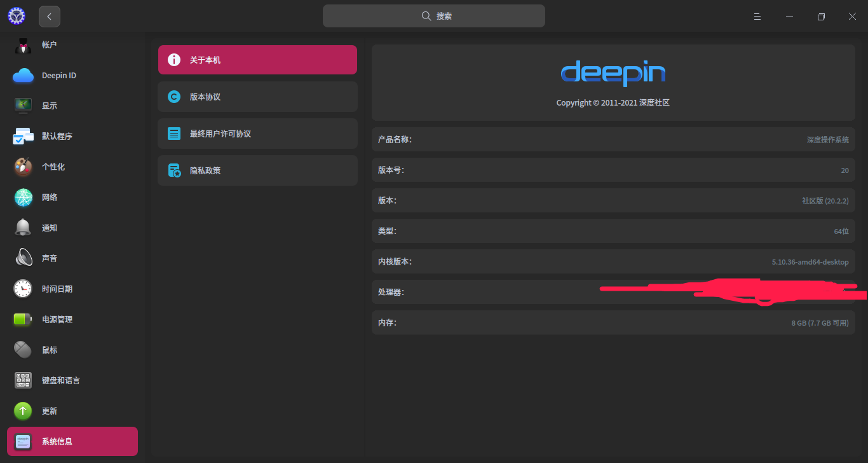Screen dimensions: 868x463
Task: Select the 鼠标 mouse icon
Action: tap(24, 350)
